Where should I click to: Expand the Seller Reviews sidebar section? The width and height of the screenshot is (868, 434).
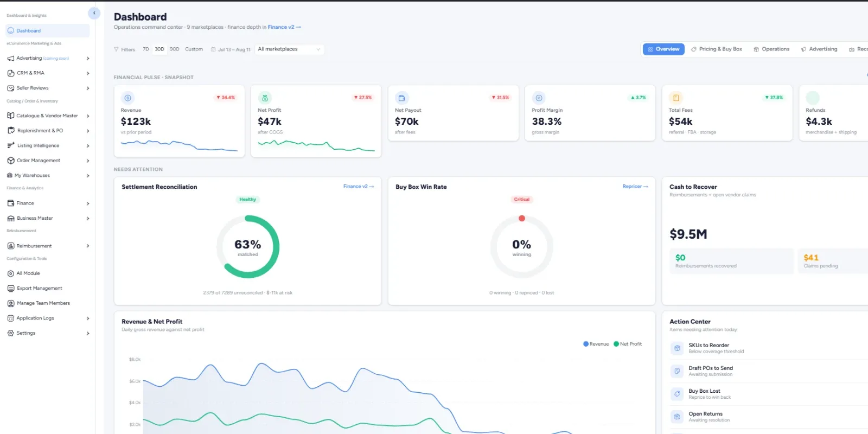[x=88, y=88]
